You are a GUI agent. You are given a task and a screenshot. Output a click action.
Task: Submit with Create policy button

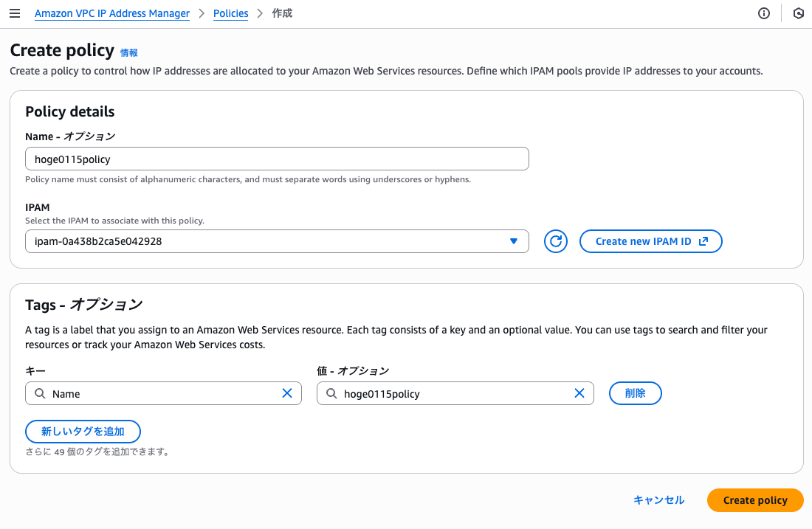pyautogui.click(x=754, y=499)
